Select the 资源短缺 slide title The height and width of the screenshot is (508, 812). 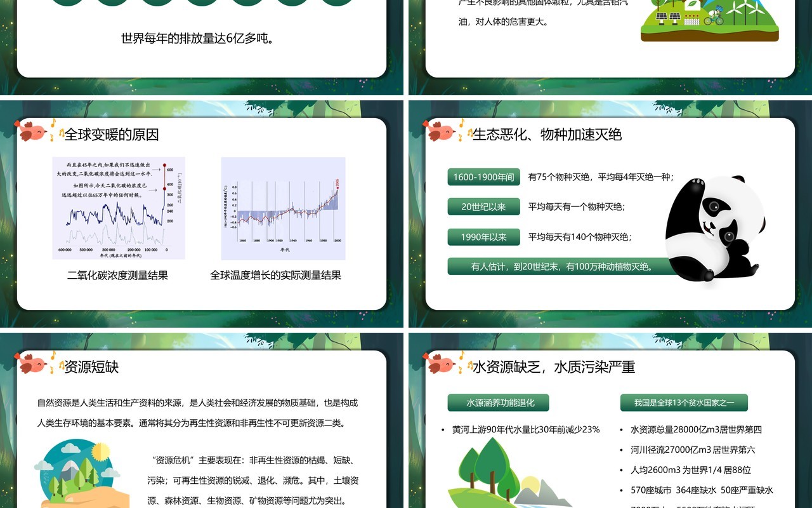[x=91, y=367]
